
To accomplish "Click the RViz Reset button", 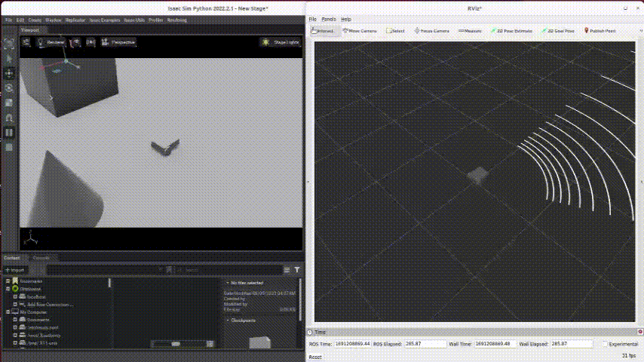I will pos(315,357).
